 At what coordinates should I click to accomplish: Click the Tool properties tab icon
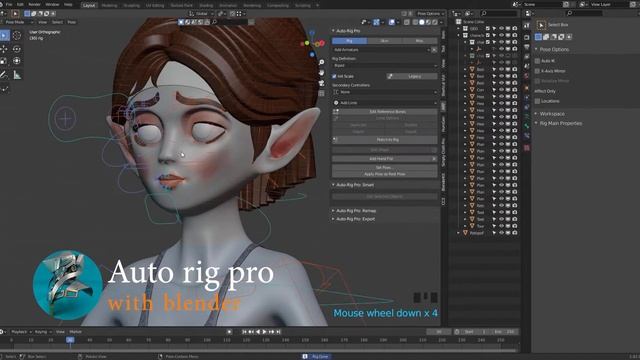527,25
